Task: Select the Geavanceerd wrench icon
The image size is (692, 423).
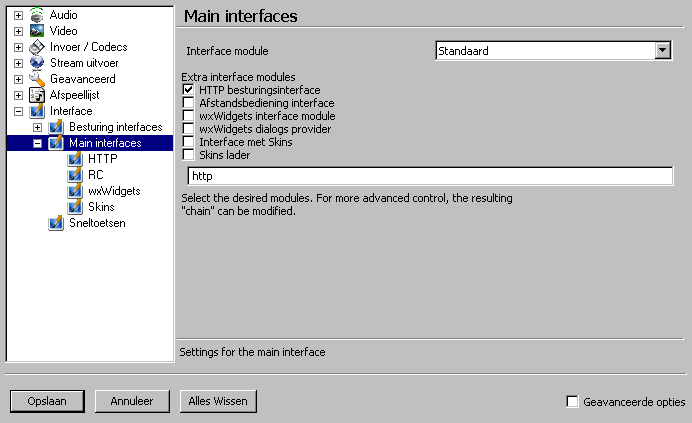Action: click(37, 79)
